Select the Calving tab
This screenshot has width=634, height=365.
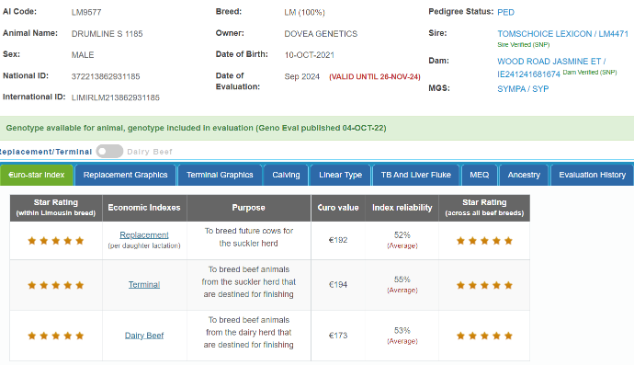click(x=286, y=175)
